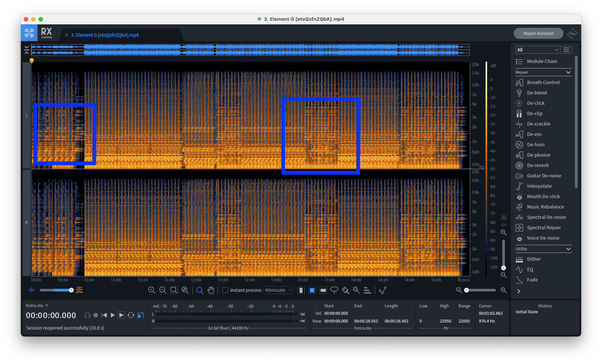Click the spectrogram/waveform opacity slider
Image resolution: width=602 pixels, height=364 pixels.
pos(56,290)
